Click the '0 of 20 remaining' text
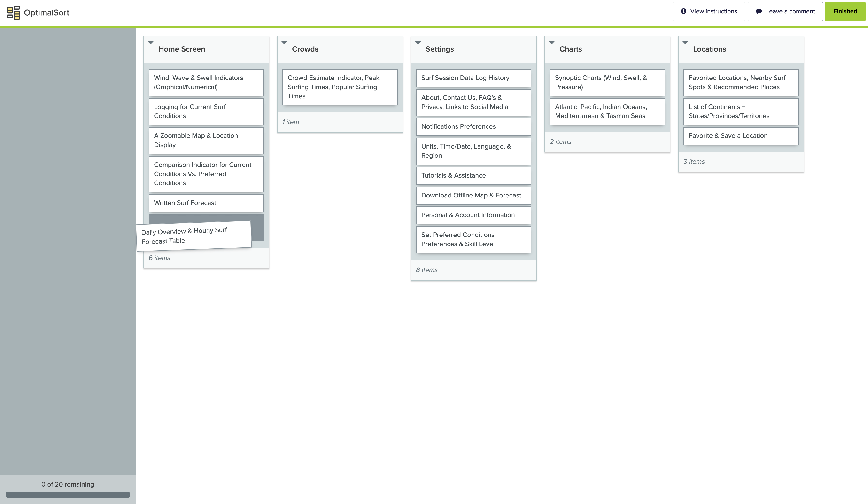This screenshot has width=868, height=504. 68,484
